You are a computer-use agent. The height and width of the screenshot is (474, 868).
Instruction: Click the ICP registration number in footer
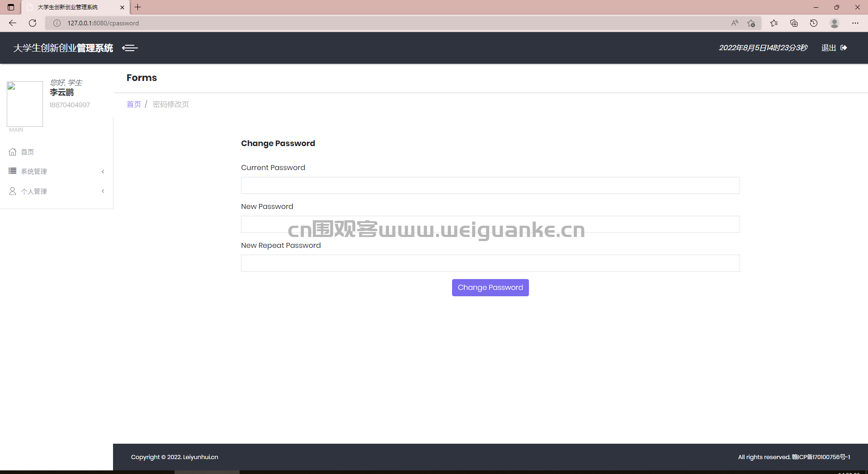point(821,457)
